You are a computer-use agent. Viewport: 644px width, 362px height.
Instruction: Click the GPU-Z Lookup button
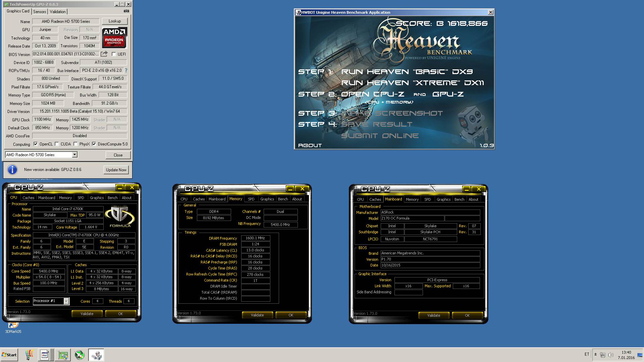point(115,21)
